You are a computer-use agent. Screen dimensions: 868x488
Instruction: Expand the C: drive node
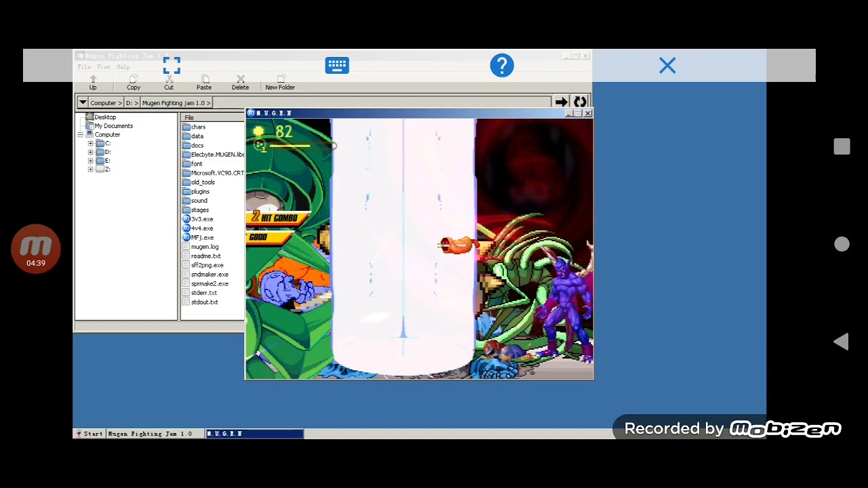tap(90, 144)
